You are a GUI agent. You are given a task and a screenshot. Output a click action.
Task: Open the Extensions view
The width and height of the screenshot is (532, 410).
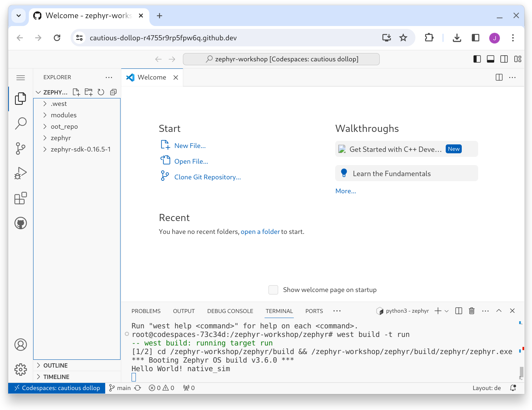pyautogui.click(x=21, y=198)
